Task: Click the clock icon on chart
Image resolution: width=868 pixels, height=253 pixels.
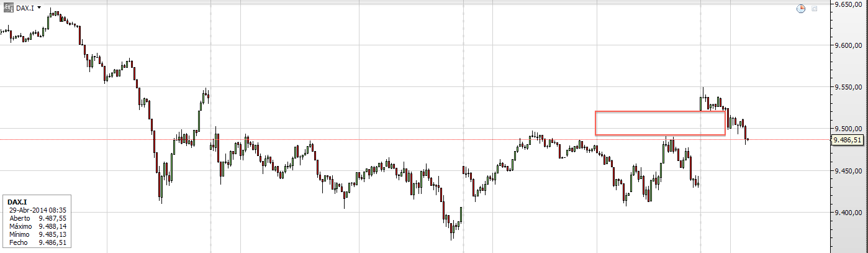Action: coord(800,9)
